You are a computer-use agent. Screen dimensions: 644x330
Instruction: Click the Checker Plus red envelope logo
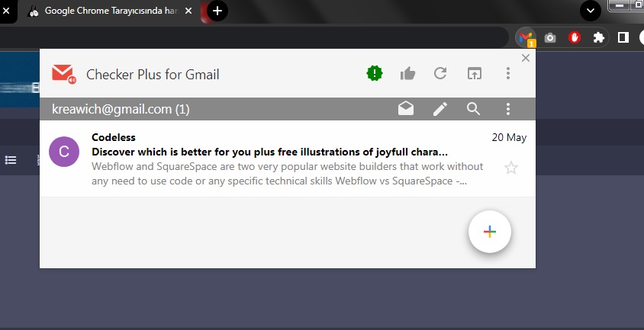click(x=63, y=74)
